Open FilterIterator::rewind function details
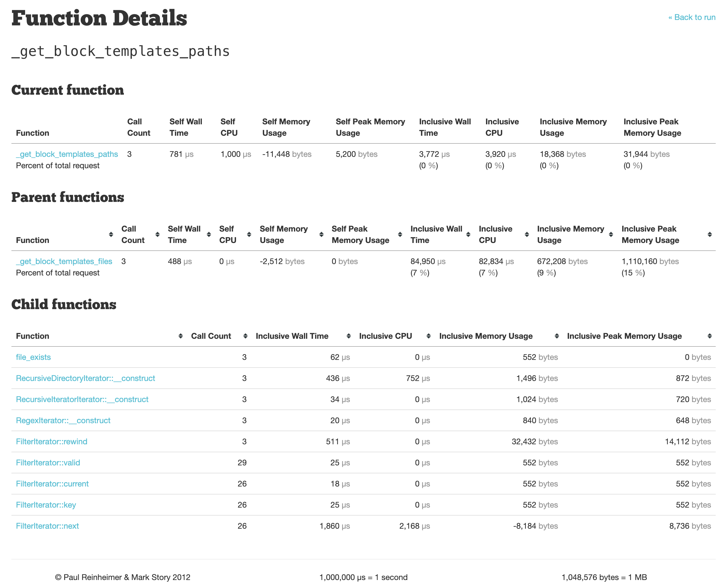 [52, 442]
